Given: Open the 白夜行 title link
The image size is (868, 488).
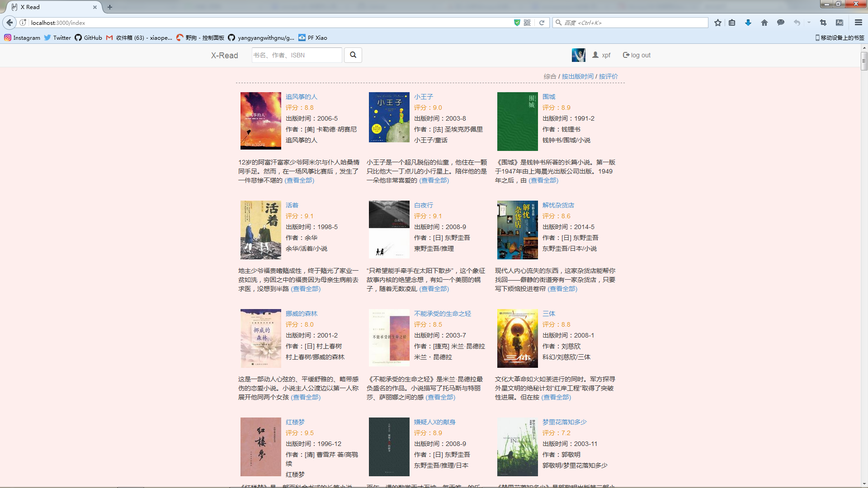Looking at the screenshot, I should pos(424,205).
